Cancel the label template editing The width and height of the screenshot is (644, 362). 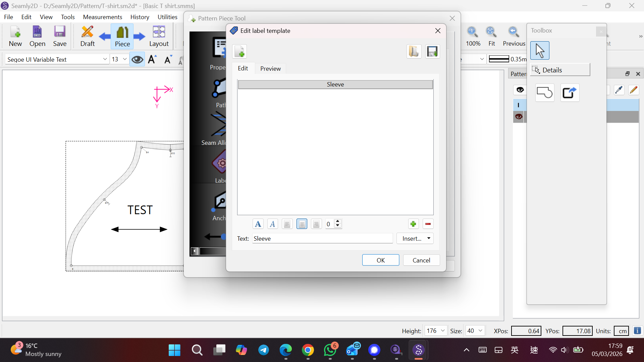[421, 260]
